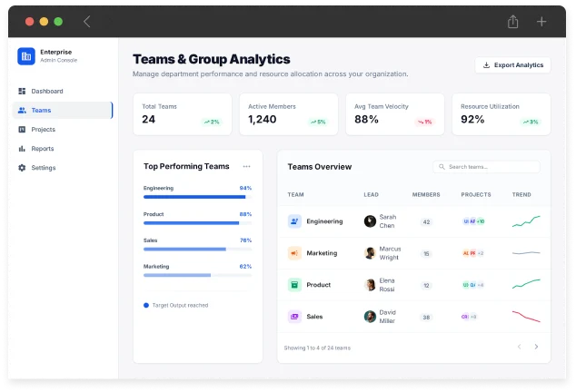
Task: Go to next page of teams
Action: click(536, 347)
